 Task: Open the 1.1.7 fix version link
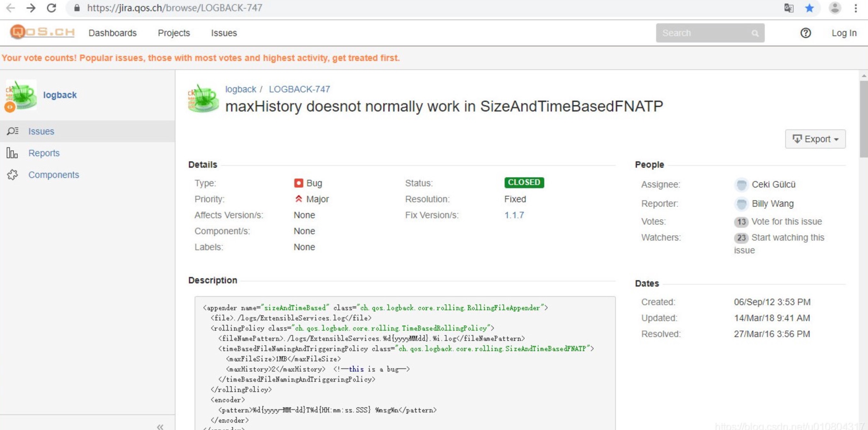[x=514, y=215]
